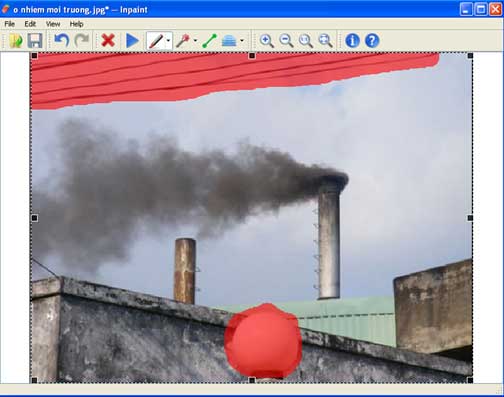Clear selection with the red X icon
The width and height of the screenshot is (504, 397).
[x=108, y=41]
